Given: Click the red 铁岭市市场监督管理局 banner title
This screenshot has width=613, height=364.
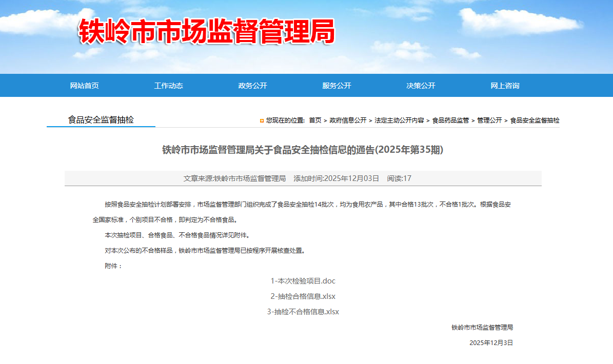Looking at the screenshot, I should pos(206,32).
